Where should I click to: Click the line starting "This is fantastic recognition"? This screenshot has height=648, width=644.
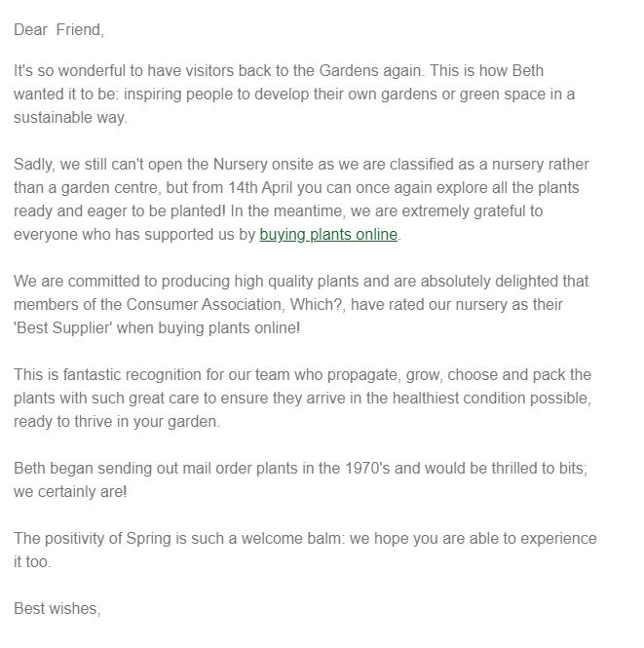(302, 375)
